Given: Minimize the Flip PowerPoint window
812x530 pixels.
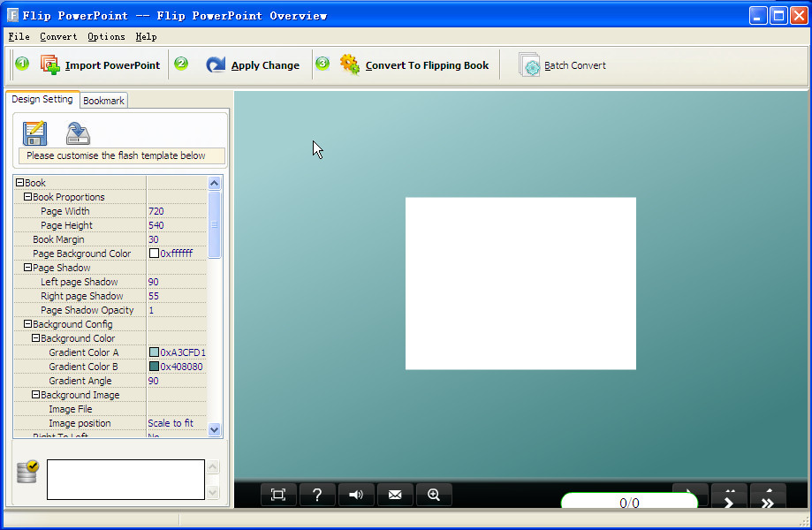Looking at the screenshot, I should tap(759, 16).
